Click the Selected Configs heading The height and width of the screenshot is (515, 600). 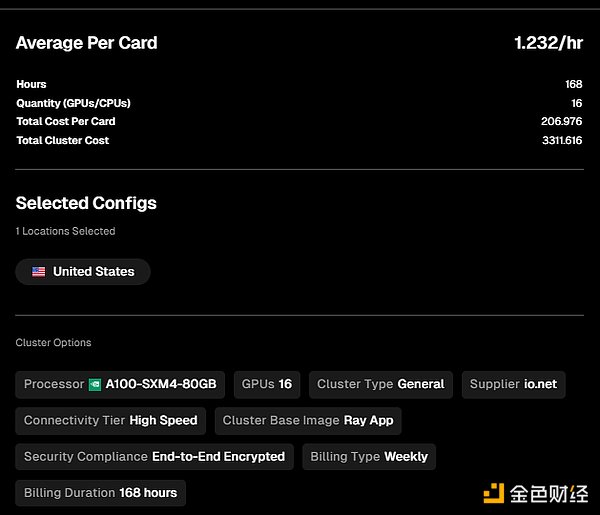(86, 203)
